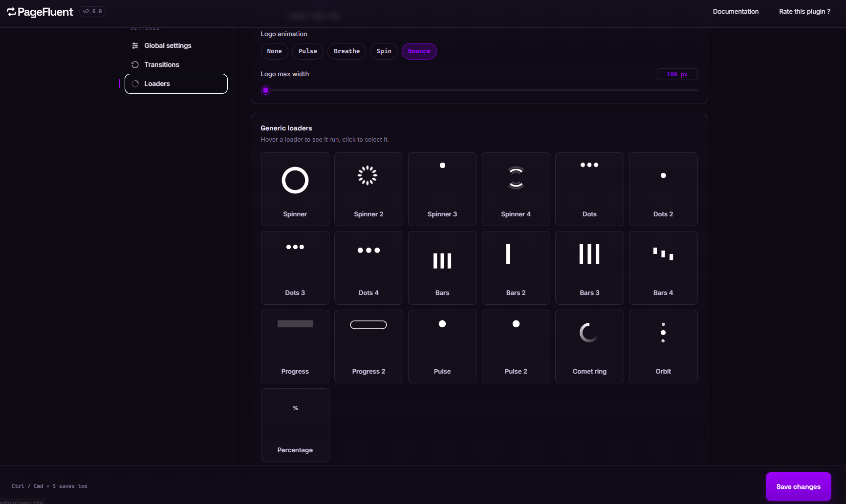The width and height of the screenshot is (846, 504).
Task: Click the v2.0.0 version badge
Action: tap(92, 12)
